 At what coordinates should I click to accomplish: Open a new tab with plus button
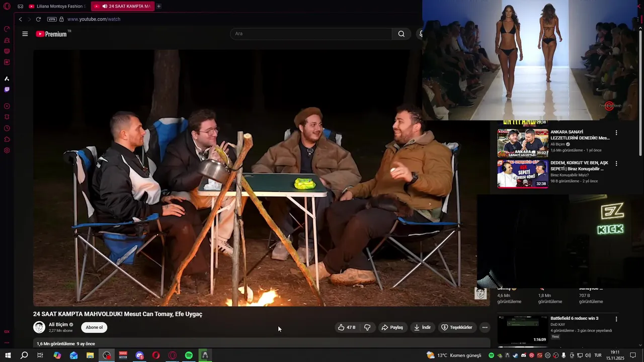pyautogui.click(x=158, y=7)
